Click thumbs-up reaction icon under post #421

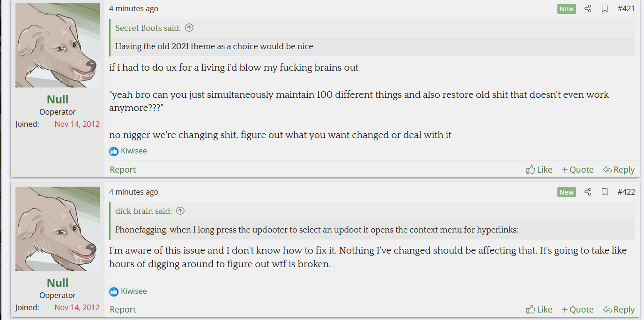(114, 151)
